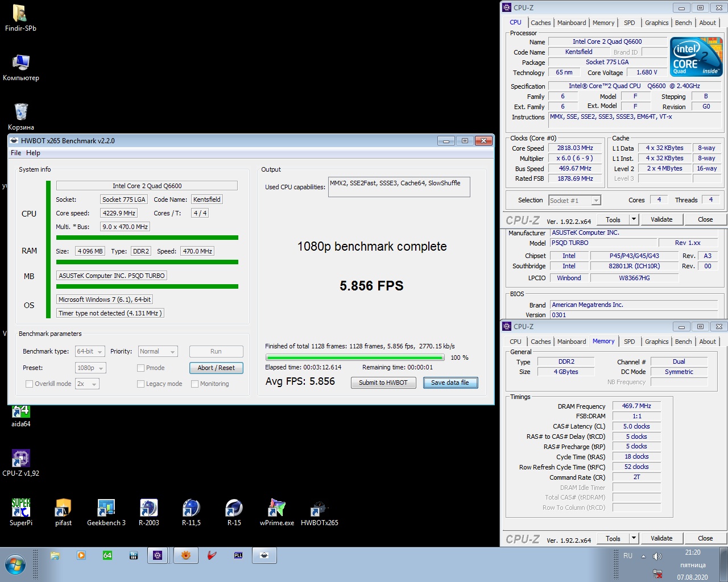Switch to the HWBOT x265 taskbar button
This screenshot has width=728, height=582.
click(264, 556)
